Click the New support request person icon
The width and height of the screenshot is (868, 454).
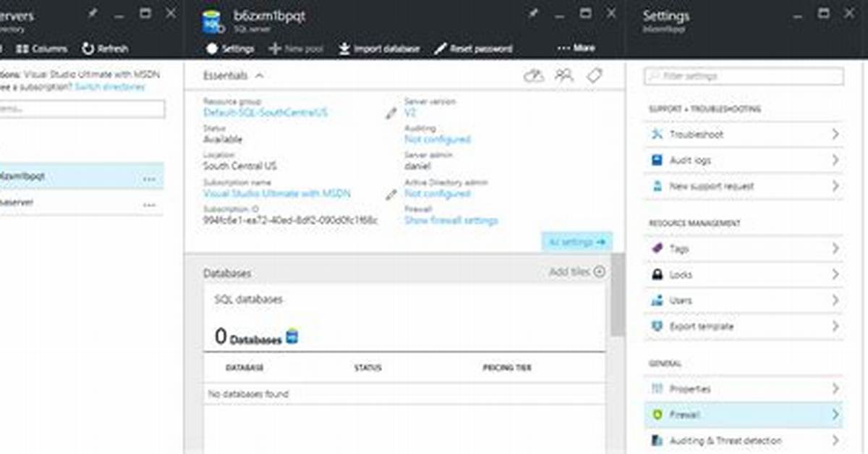click(657, 186)
